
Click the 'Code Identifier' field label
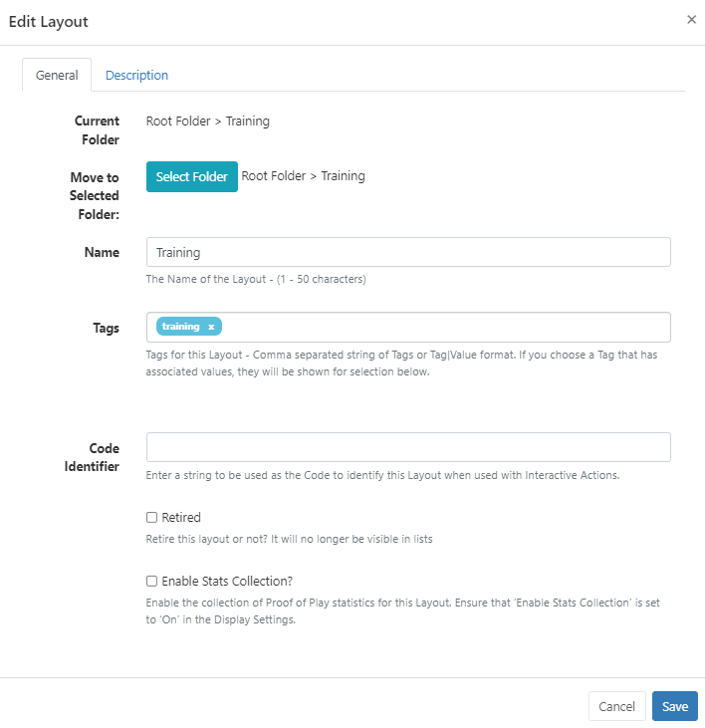pos(96,456)
